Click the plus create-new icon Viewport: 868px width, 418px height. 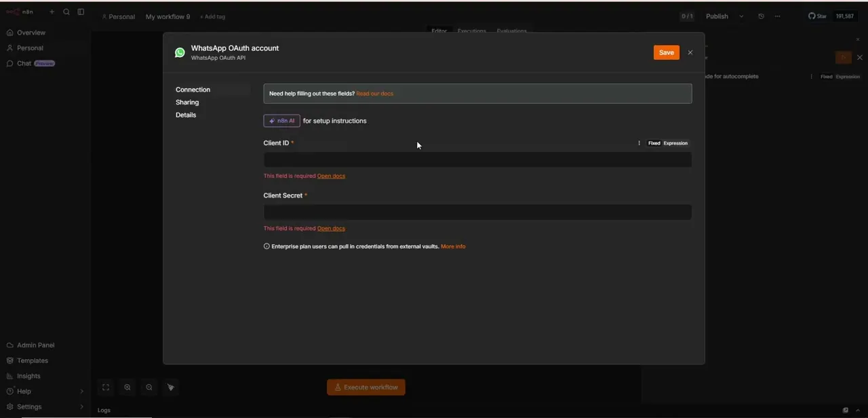pos(52,12)
